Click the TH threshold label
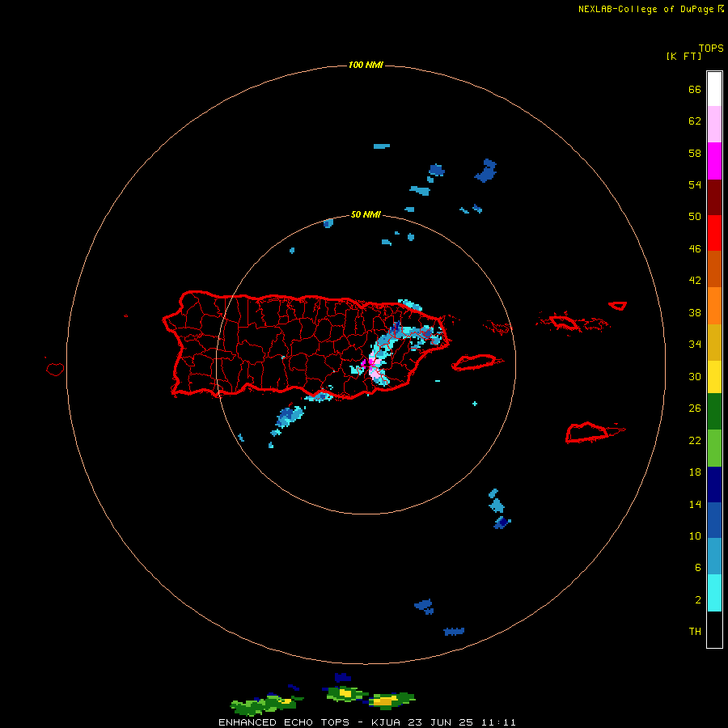728x728 pixels. 695,632
